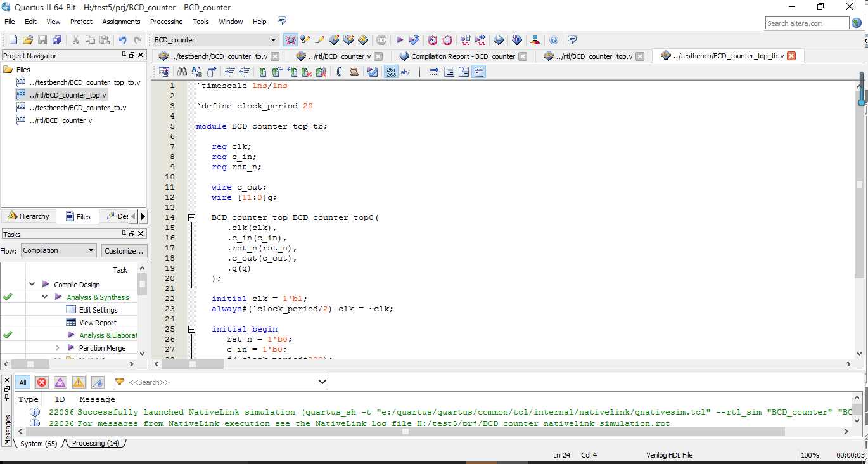Click the Find binoculars icon in editor toolbar
The image size is (868, 464).
pos(182,72)
